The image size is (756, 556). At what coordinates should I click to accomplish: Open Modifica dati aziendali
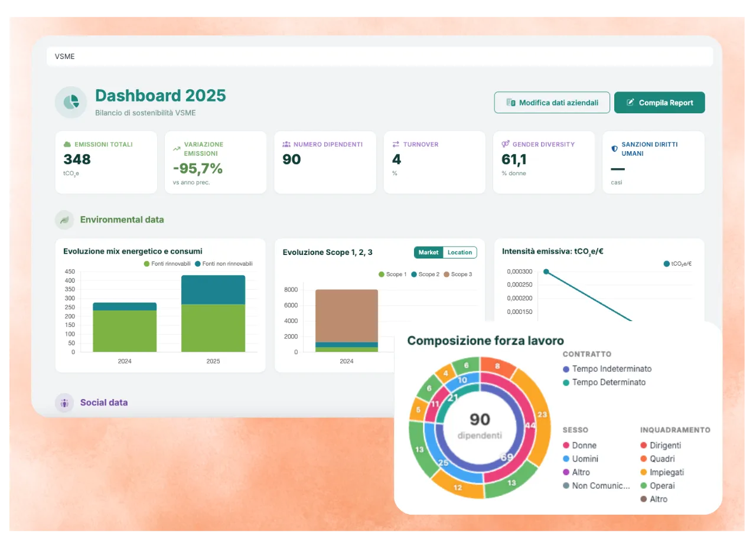pyautogui.click(x=552, y=103)
